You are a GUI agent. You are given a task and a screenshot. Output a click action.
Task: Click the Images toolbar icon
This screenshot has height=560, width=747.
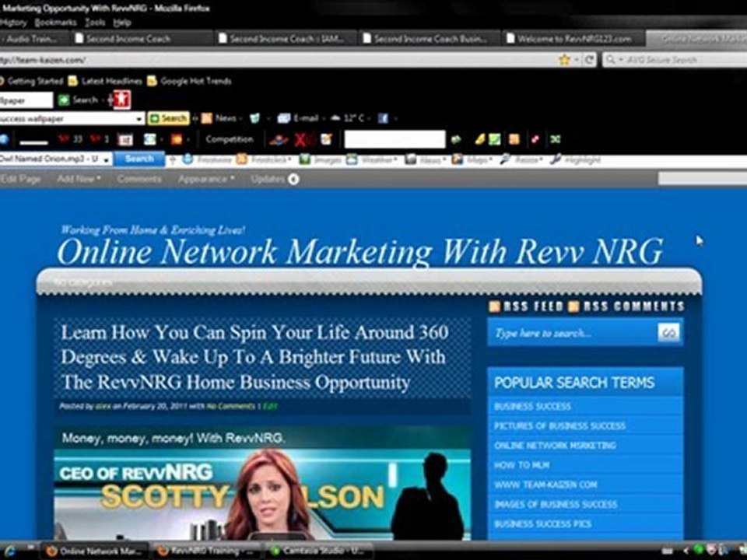tap(304, 160)
